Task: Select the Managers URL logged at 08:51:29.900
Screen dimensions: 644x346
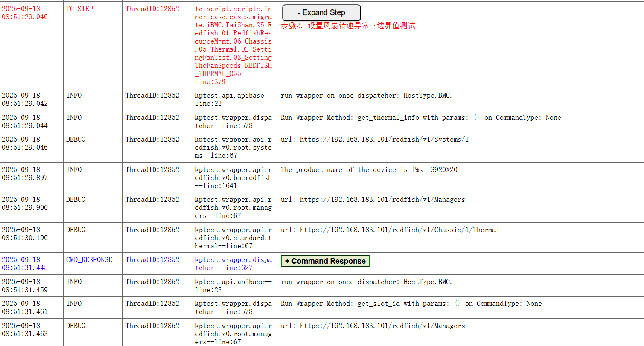Action: click(x=373, y=200)
